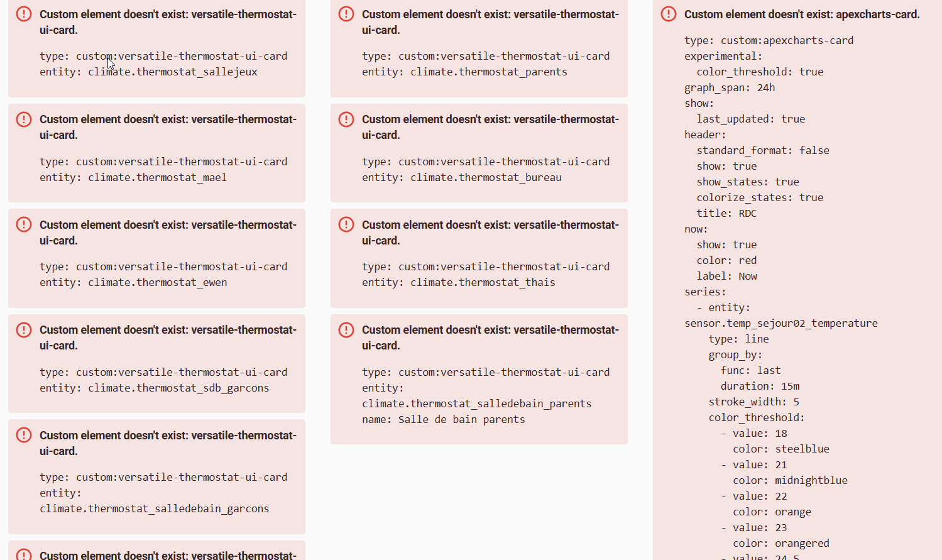Click the line 'func: last'
Image resolution: width=942 pixels, height=560 pixels.
(750, 370)
